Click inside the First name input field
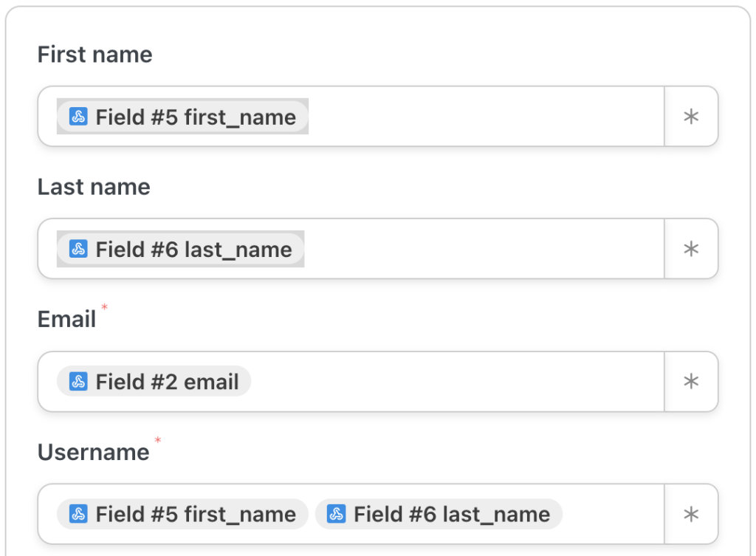The width and height of the screenshot is (756, 556). [x=480, y=117]
